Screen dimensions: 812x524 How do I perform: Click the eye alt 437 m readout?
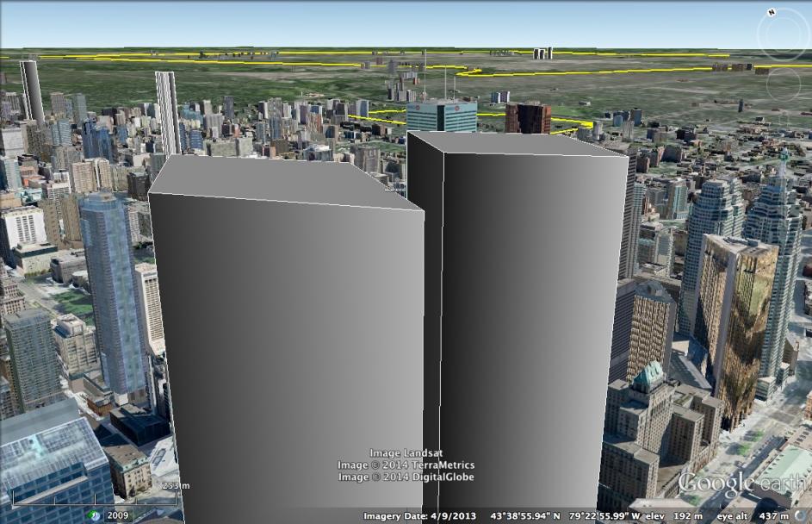756,515
